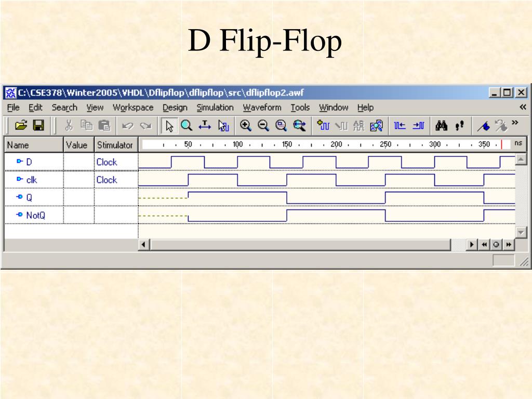532x399 pixels.
Task: Open the Simulation menu
Action: pyautogui.click(x=215, y=108)
